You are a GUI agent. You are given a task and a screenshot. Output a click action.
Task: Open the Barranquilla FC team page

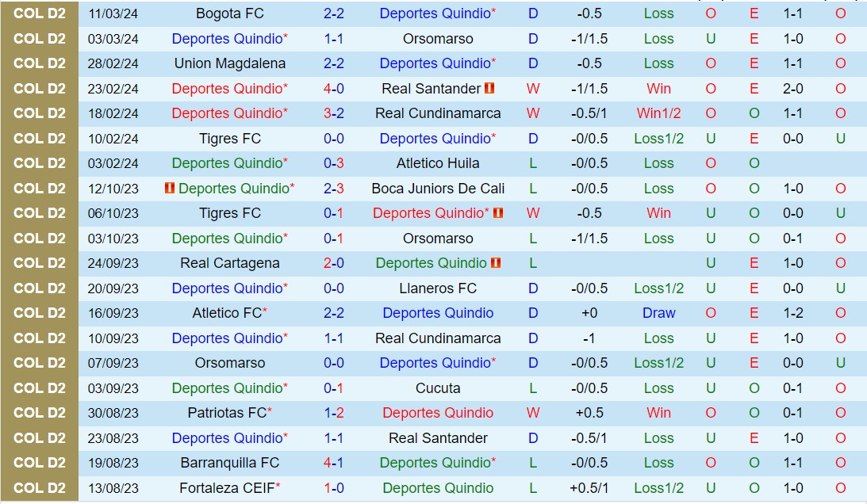click(230, 463)
